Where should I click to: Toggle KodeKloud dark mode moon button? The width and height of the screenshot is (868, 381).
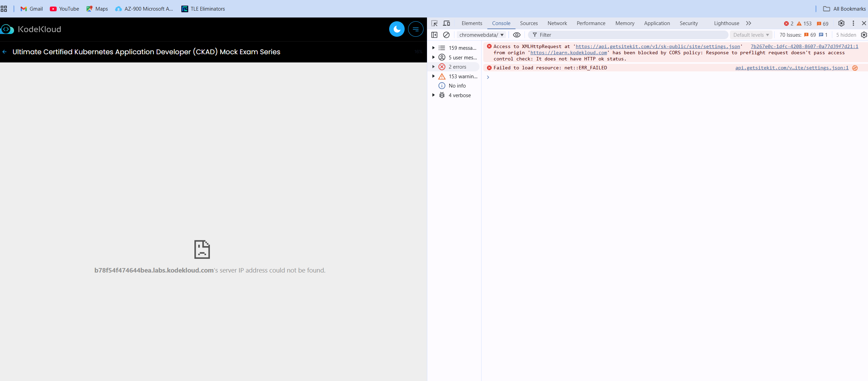pos(397,29)
